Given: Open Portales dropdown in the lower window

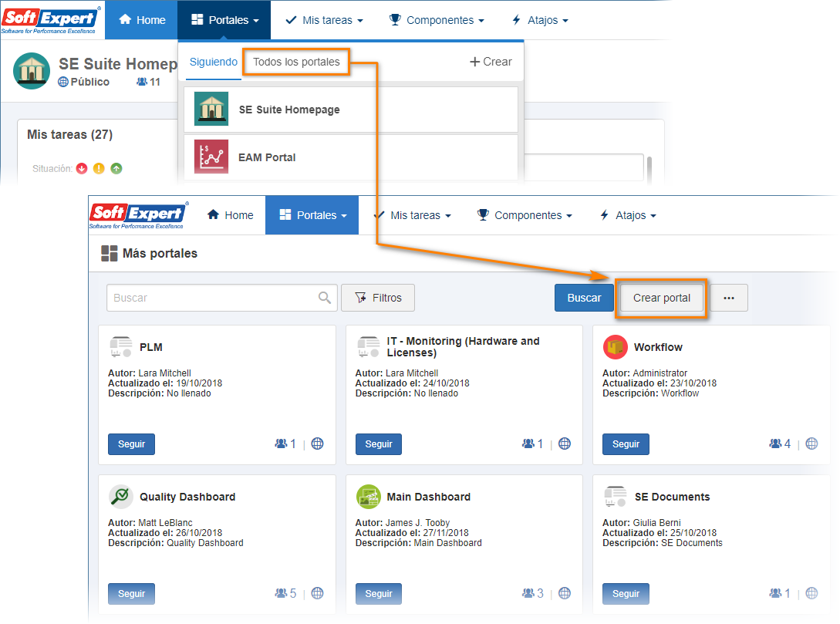Looking at the screenshot, I should (312, 215).
